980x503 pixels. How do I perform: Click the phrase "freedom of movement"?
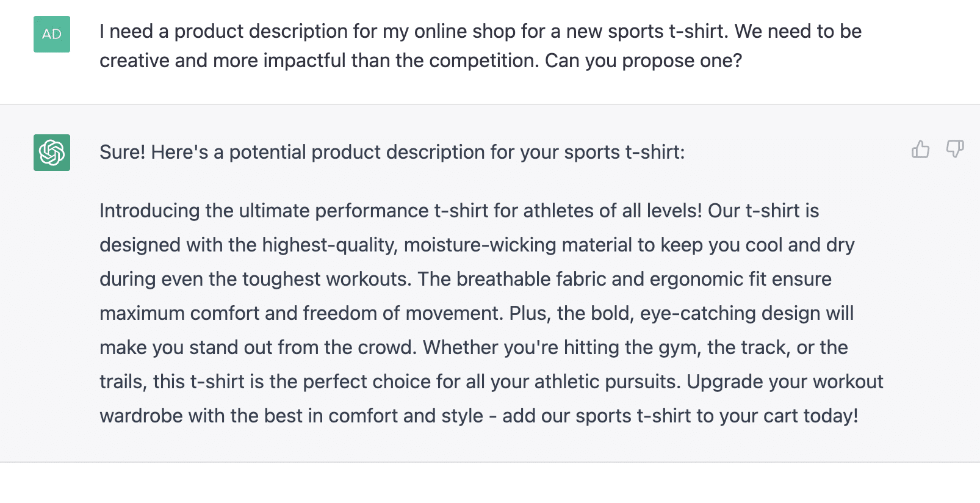click(x=403, y=314)
